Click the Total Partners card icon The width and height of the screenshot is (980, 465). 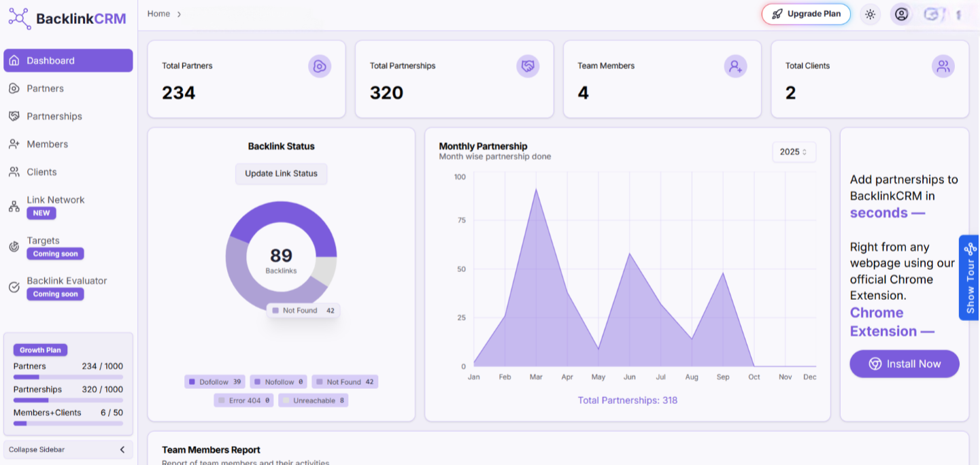[320, 66]
